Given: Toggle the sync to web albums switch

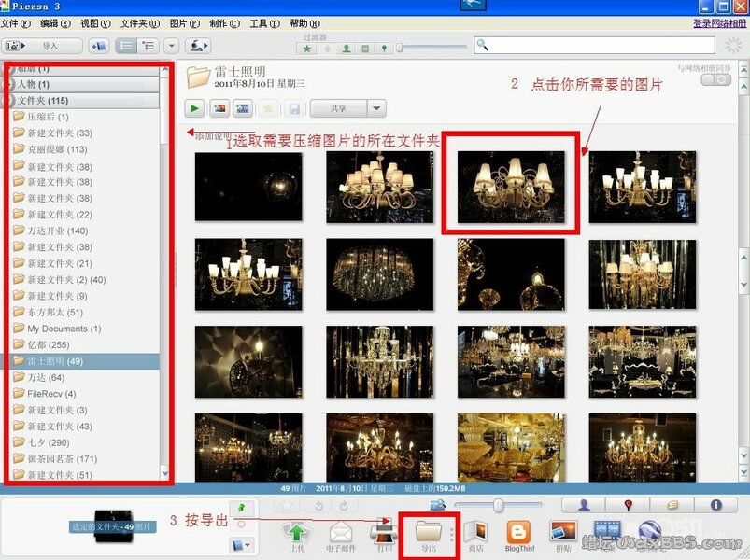Looking at the screenshot, I should (717, 80).
